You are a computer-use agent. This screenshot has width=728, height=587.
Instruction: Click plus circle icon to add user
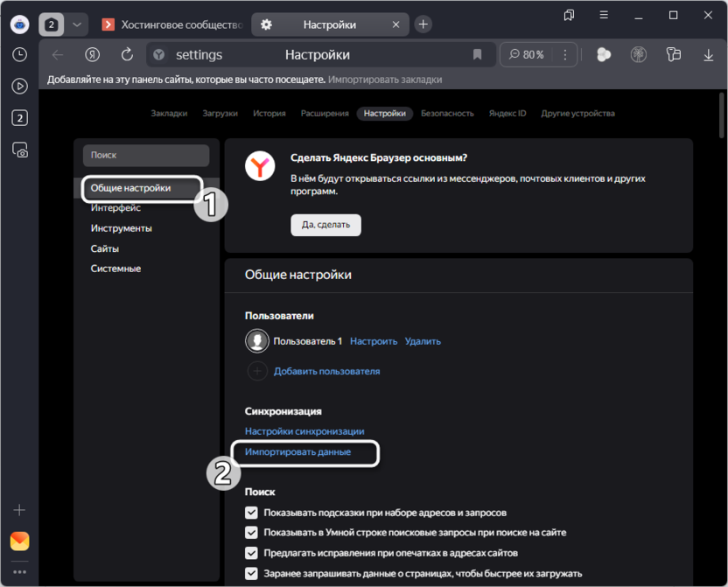point(257,371)
